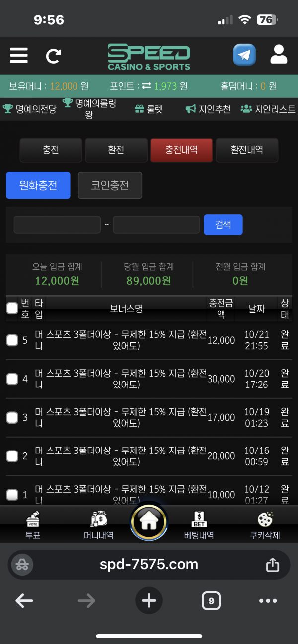Switch to the 코인충전 tab
Image resolution: width=298 pixels, height=644 pixels.
pyautogui.click(x=110, y=186)
